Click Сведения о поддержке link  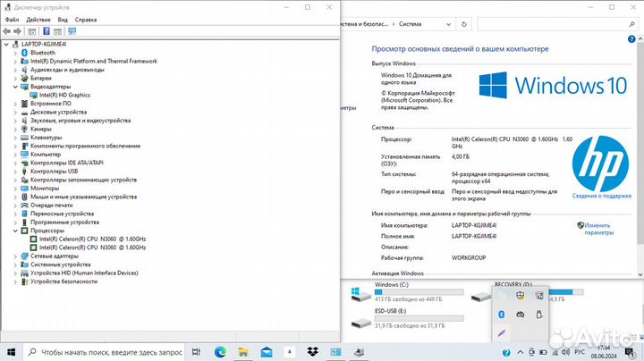point(602,196)
